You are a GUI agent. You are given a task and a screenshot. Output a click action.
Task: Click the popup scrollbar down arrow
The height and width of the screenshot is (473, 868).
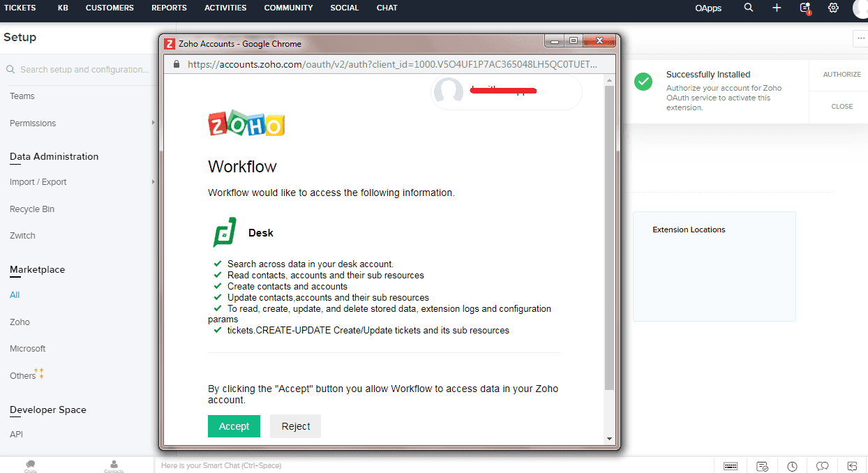pos(609,439)
